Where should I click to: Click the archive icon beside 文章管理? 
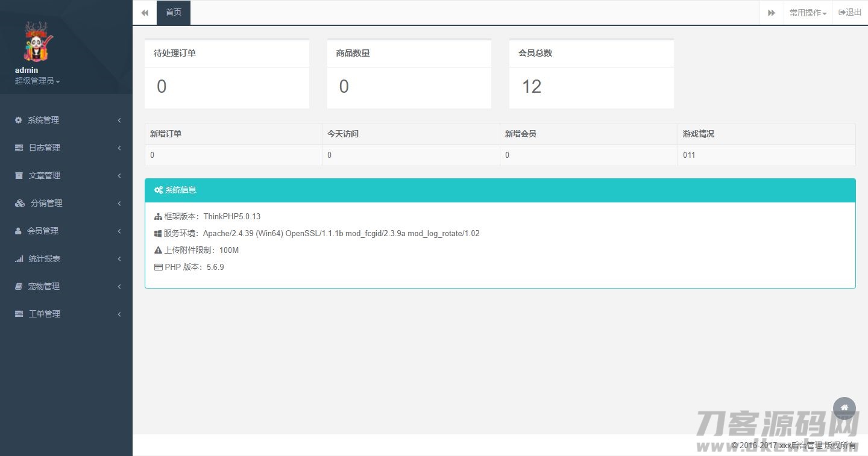(x=19, y=175)
